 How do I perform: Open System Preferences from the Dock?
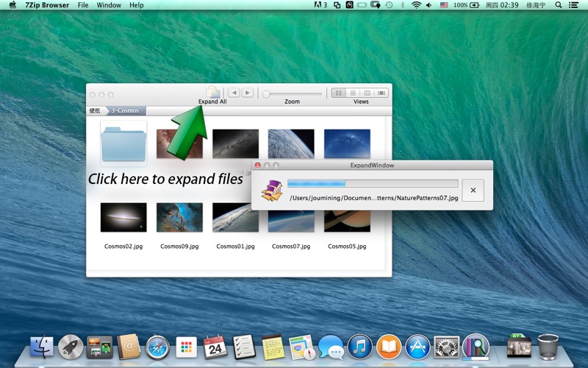[x=446, y=347]
